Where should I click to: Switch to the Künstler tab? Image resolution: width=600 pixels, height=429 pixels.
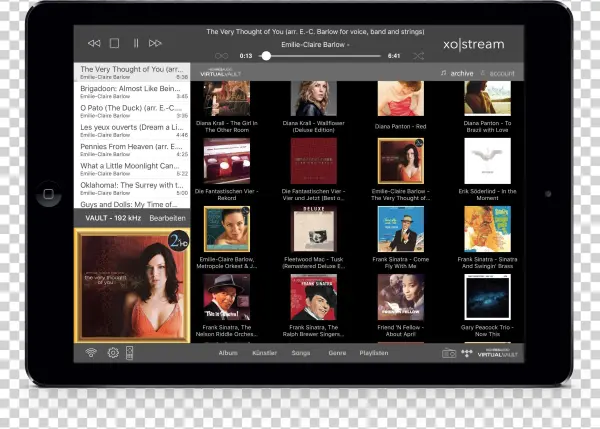pyautogui.click(x=264, y=353)
